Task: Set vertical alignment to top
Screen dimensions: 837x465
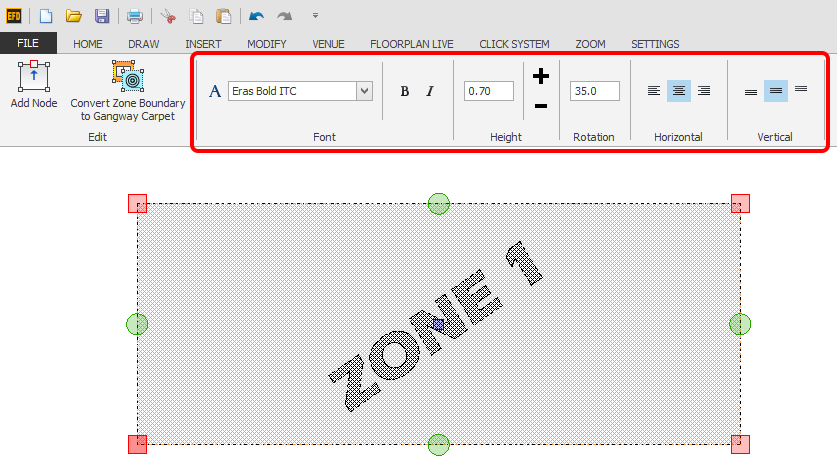Action: [x=801, y=90]
